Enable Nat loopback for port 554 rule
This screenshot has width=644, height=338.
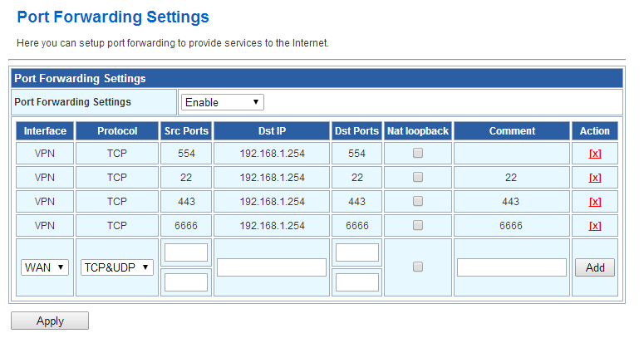coord(418,153)
